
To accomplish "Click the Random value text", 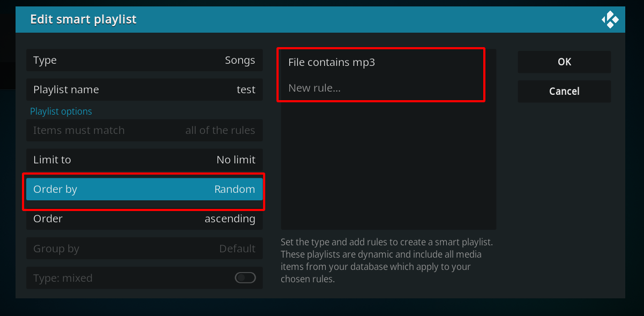I will (x=235, y=189).
